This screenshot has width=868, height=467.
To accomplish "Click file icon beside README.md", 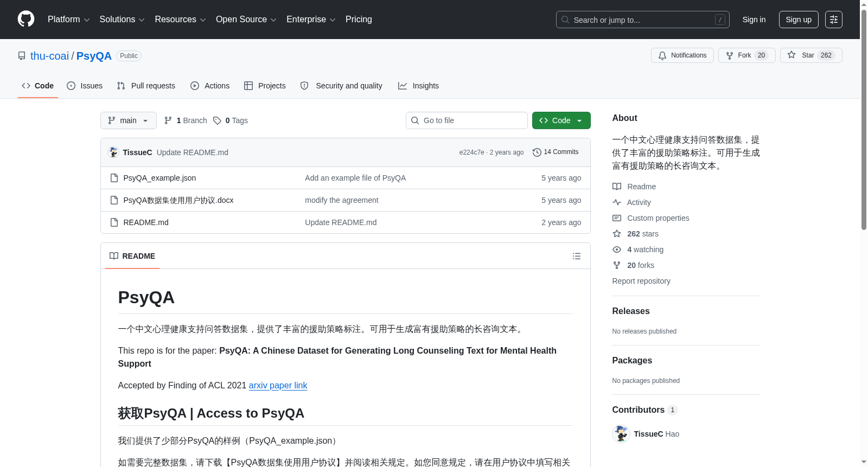I will [114, 222].
